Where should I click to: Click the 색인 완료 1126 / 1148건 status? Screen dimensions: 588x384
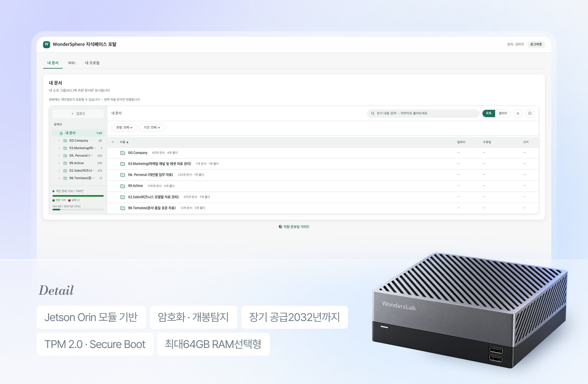(x=68, y=191)
